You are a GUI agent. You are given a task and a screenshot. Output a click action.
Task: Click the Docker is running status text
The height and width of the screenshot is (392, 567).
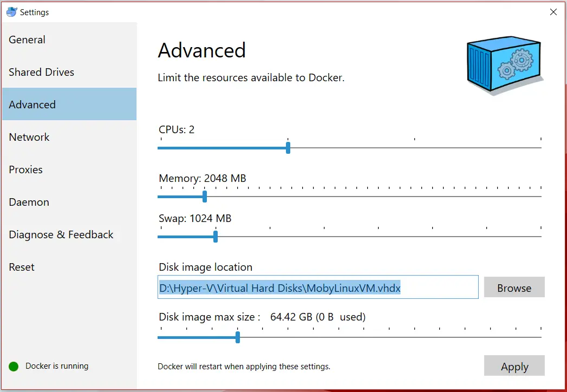[x=56, y=366]
